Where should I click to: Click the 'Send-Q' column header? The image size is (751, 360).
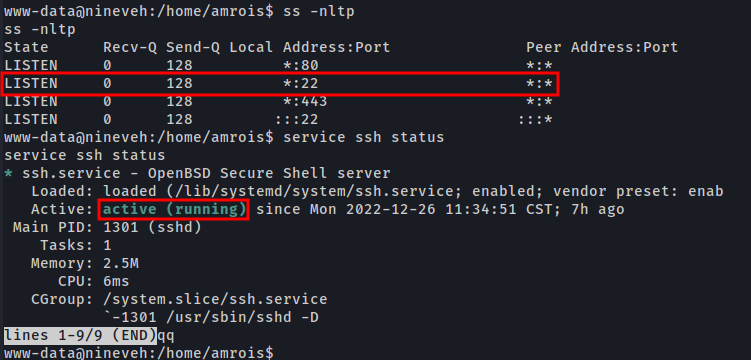point(193,48)
